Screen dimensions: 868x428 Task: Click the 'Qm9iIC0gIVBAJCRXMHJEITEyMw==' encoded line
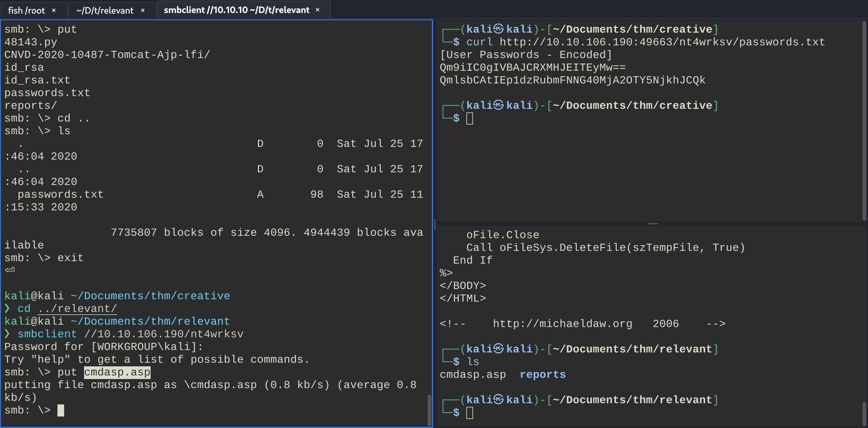coord(533,67)
